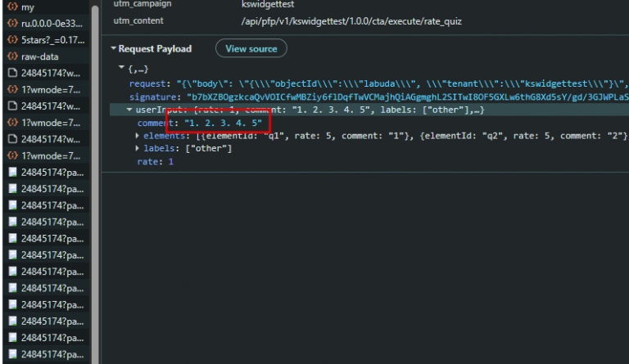Click the 'kswidgettest' utm_campaign value
629x364 pixels.
tap(268, 4)
